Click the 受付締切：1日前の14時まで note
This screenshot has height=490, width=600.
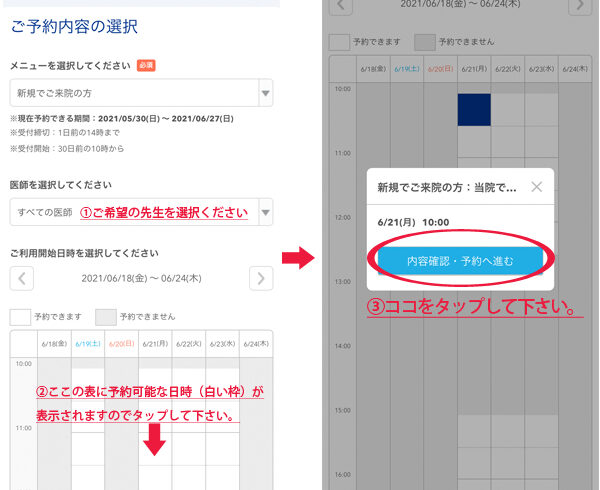pyautogui.click(x=65, y=133)
